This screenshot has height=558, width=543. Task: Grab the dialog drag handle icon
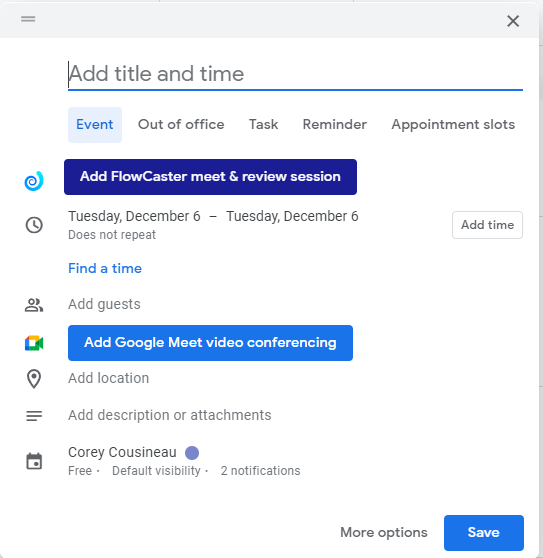pyautogui.click(x=28, y=19)
